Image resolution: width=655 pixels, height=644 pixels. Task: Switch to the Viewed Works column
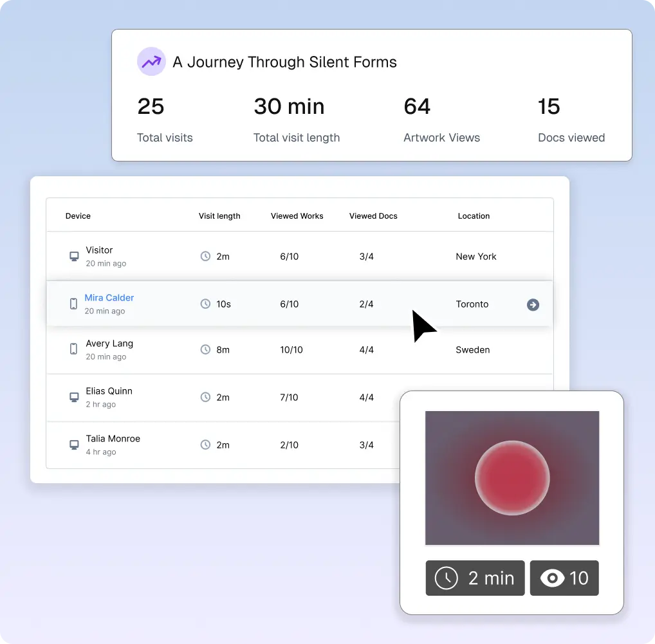(297, 216)
